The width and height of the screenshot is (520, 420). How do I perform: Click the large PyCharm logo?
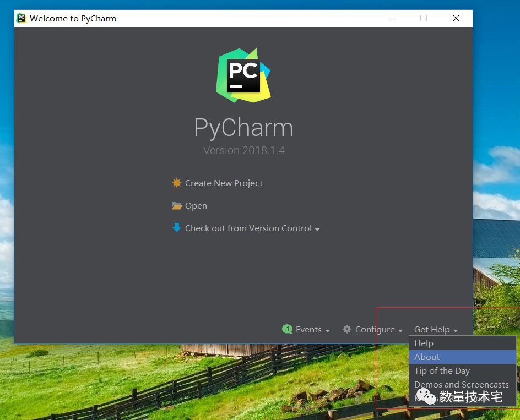click(x=243, y=75)
